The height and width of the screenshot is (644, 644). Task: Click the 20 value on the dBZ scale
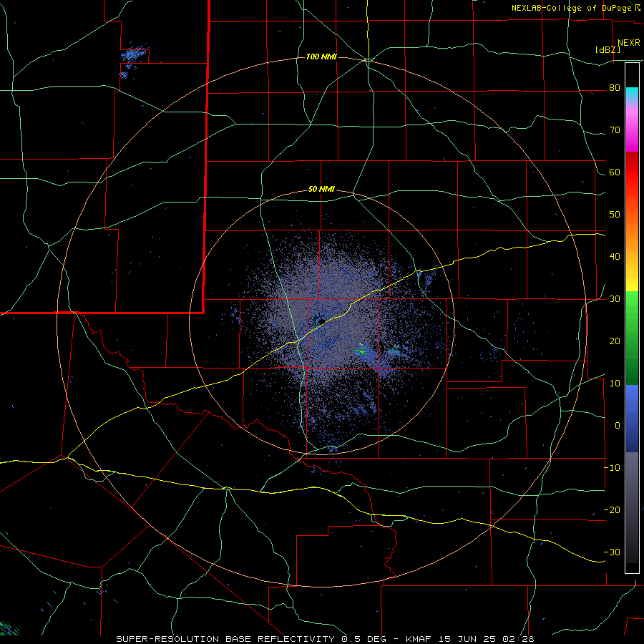[615, 341]
